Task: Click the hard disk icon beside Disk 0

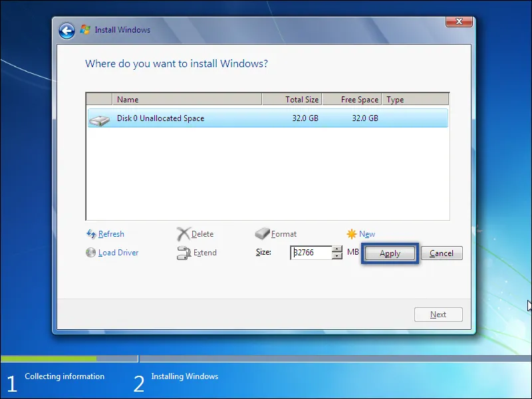Action: click(x=102, y=120)
